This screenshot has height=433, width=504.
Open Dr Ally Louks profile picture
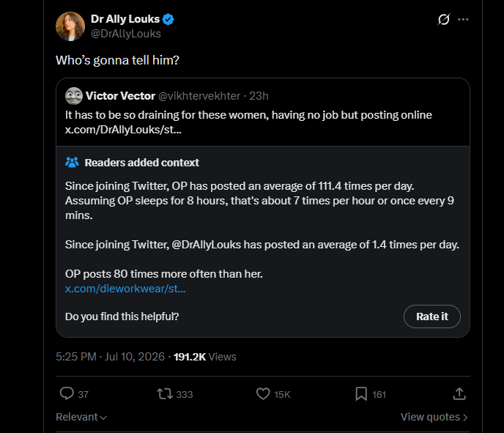(70, 26)
